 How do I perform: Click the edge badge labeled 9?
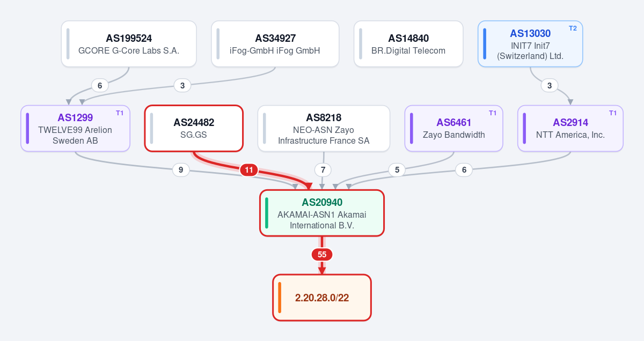point(181,170)
